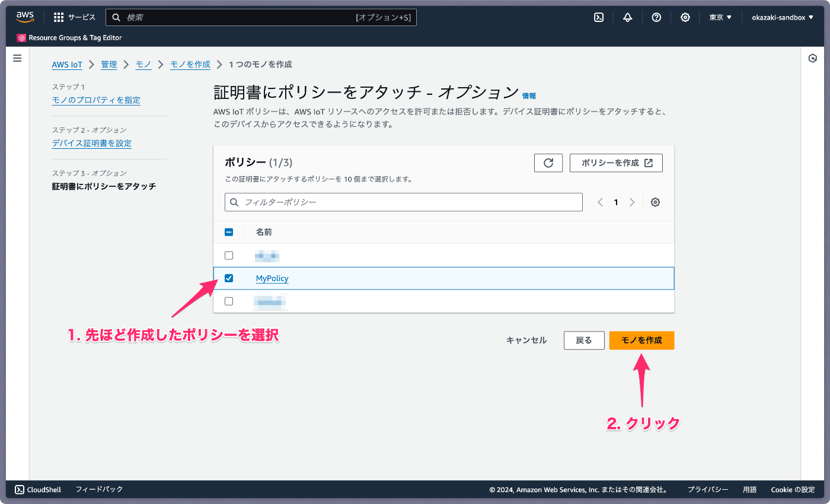Go to next policy page
The image size is (830, 504).
point(632,202)
